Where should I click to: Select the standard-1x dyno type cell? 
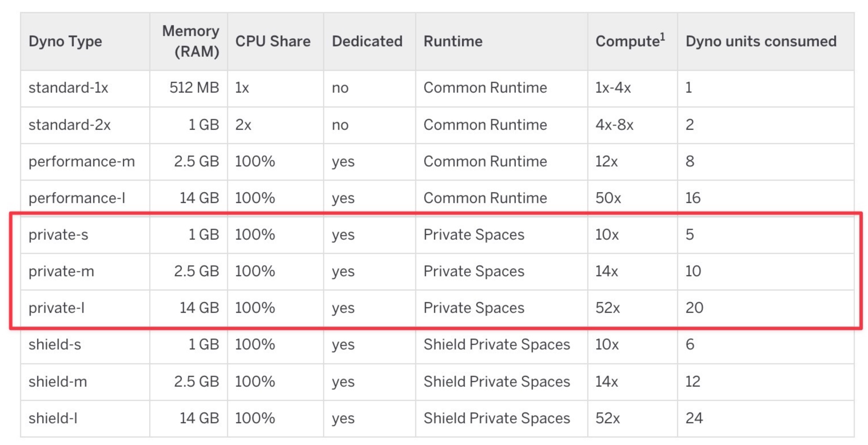68,88
